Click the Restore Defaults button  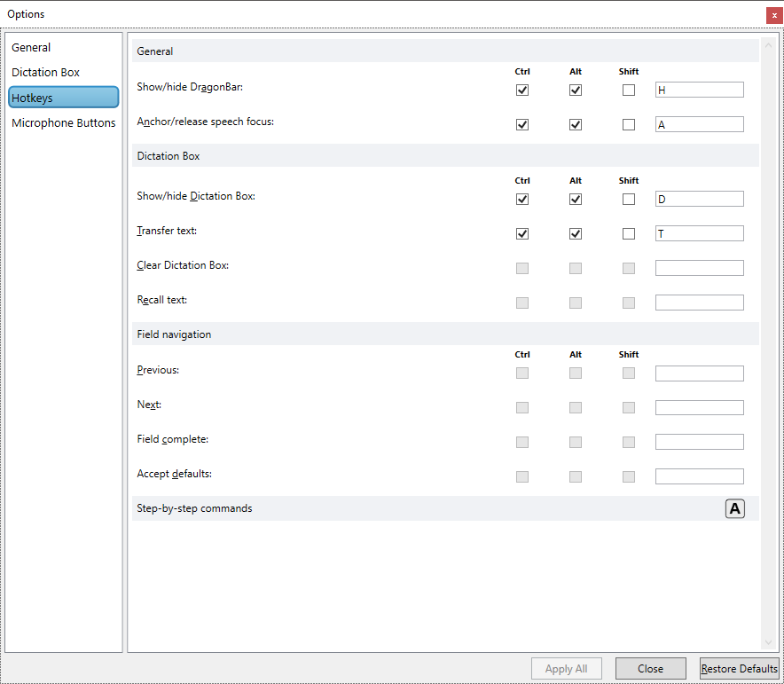pyautogui.click(x=739, y=668)
